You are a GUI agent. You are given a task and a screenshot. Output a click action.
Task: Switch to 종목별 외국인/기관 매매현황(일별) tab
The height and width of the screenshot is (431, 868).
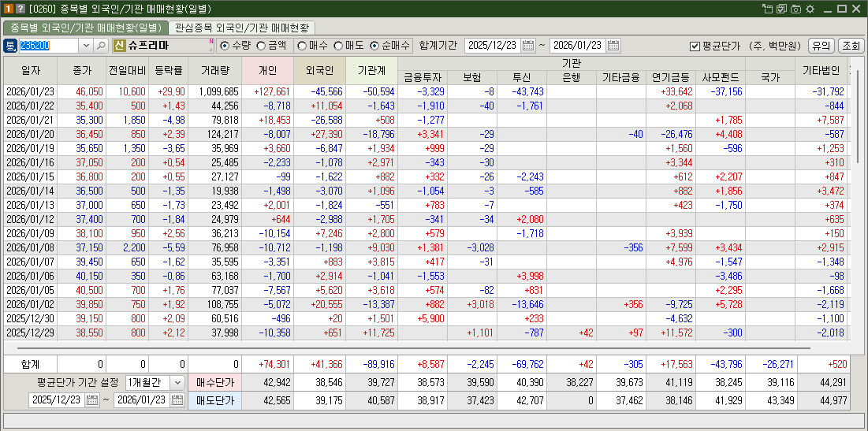tap(86, 28)
